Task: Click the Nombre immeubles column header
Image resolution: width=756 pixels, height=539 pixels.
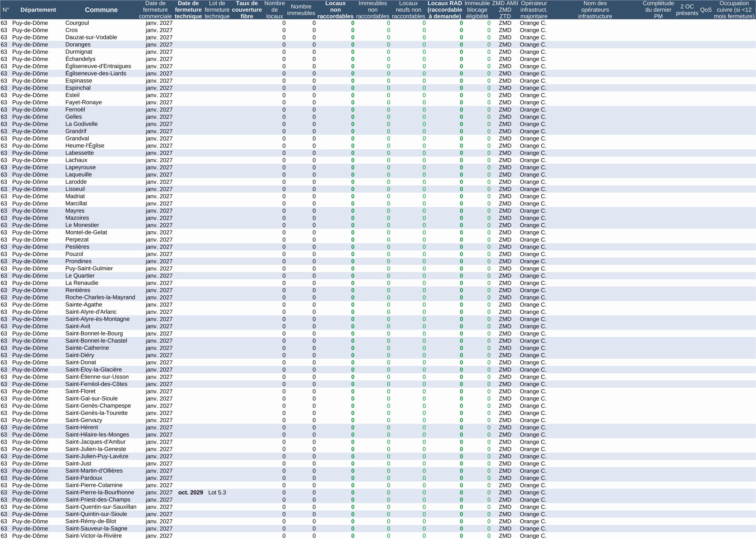Action: coord(301,10)
